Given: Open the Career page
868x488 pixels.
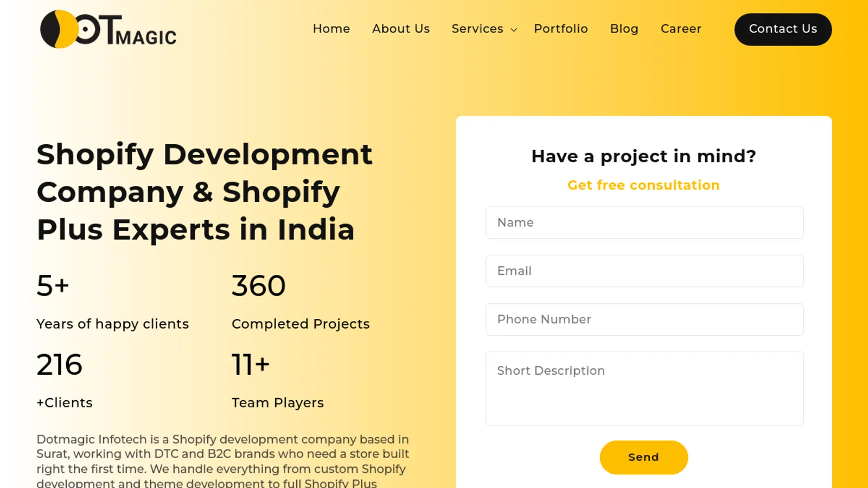Looking at the screenshot, I should point(681,29).
